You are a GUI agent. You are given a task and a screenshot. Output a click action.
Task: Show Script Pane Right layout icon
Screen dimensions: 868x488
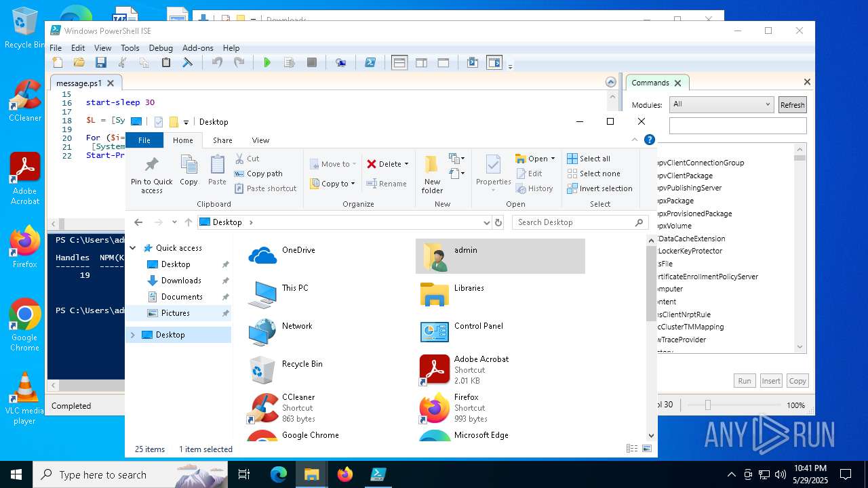point(421,63)
